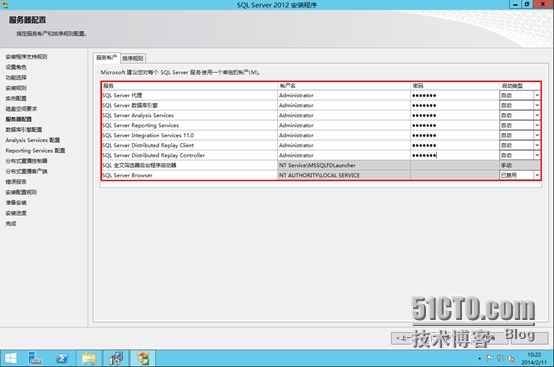Select the SQL 全文筛选器后台程序启动器 service row
The height and width of the screenshot is (367, 554).
[x=321, y=165]
